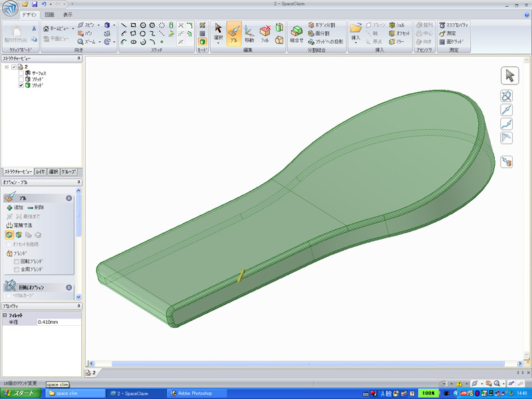Collapse the root node in structure tree
This screenshot has height=399, width=532.
point(7,66)
